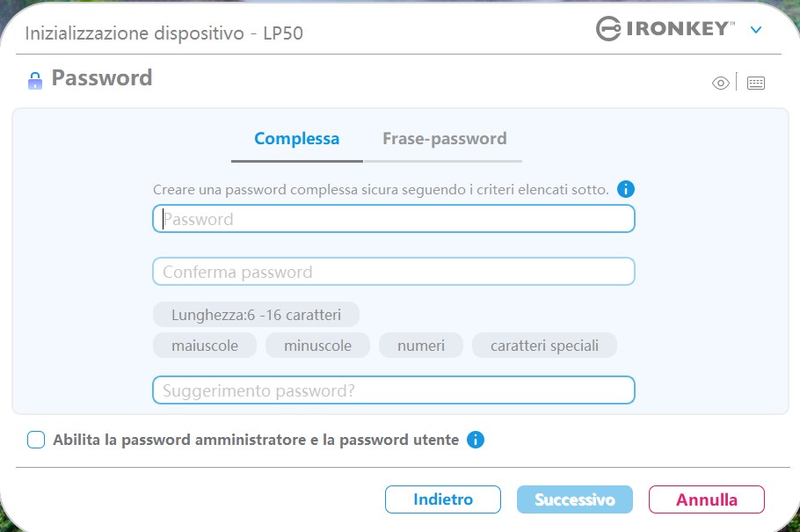Click the padlock icon beside Password heading
Image resolution: width=800 pixels, height=532 pixels.
click(x=34, y=81)
